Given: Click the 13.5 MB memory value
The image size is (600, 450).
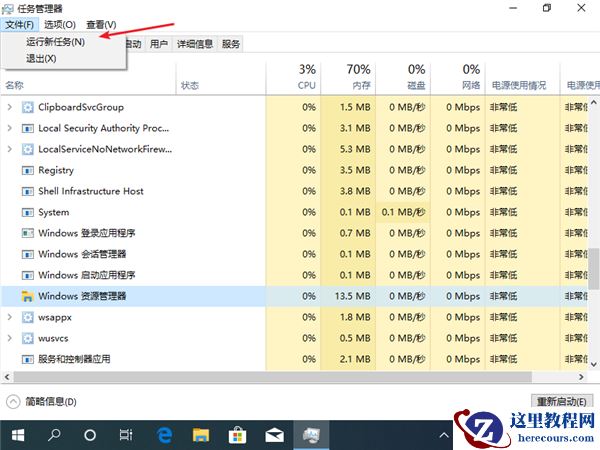Looking at the screenshot, I should pos(352,296).
